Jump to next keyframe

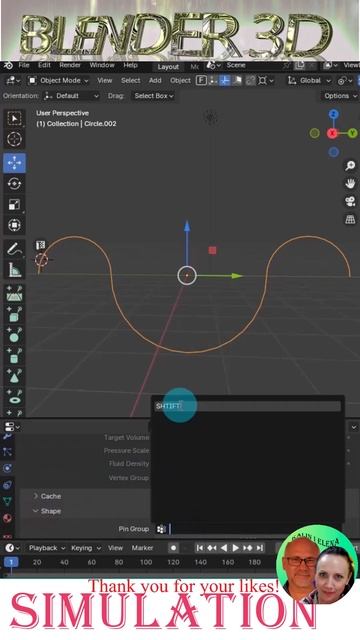click(247, 548)
